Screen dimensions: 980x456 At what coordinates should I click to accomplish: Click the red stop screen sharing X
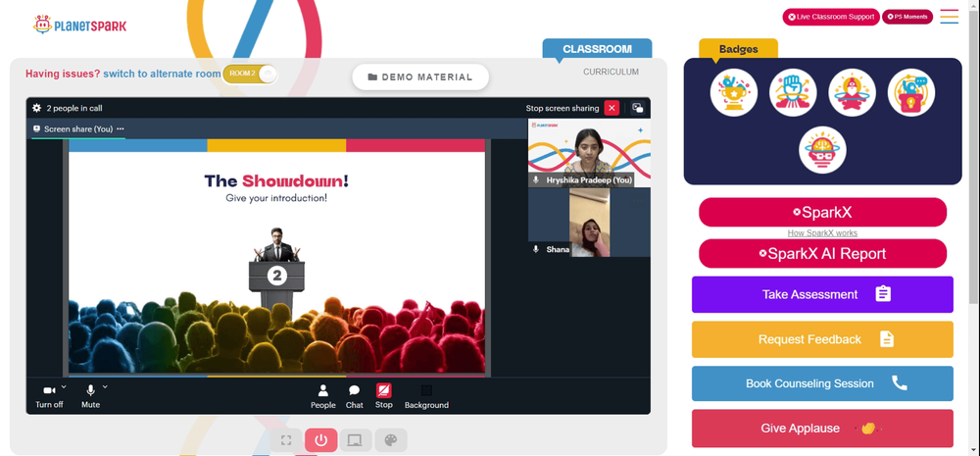pos(612,108)
